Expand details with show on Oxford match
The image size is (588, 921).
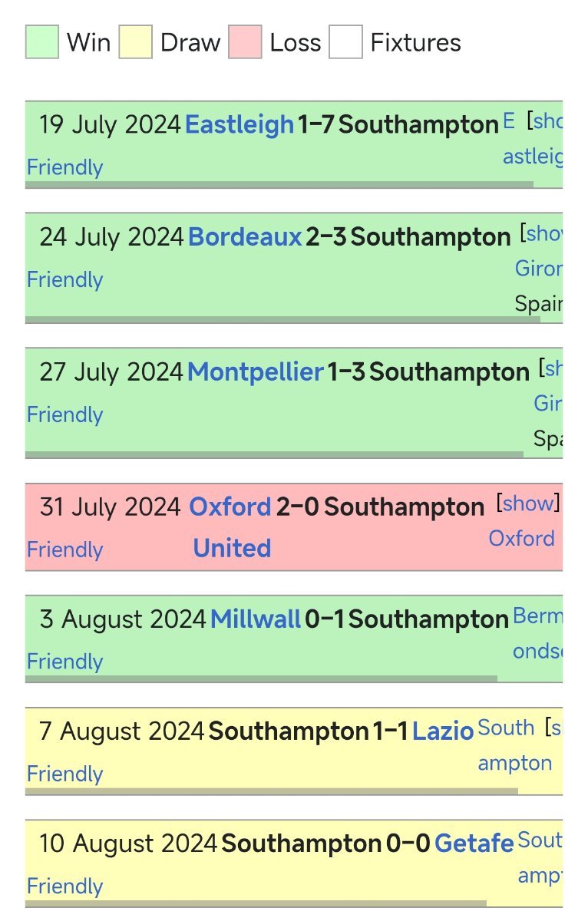coord(528,503)
